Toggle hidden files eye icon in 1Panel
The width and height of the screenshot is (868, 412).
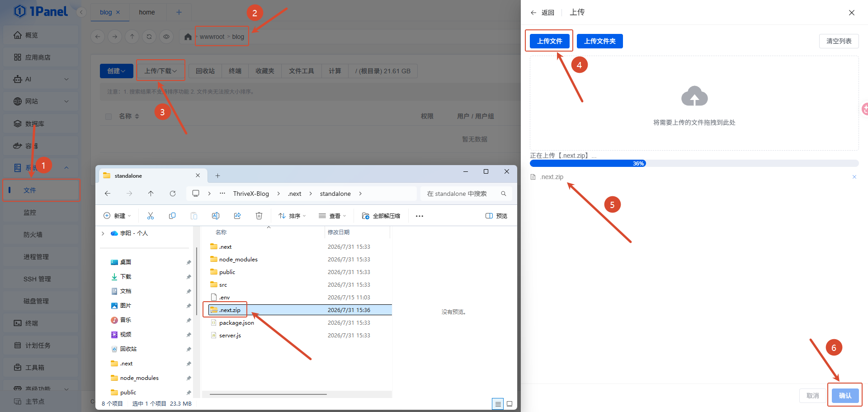point(166,37)
